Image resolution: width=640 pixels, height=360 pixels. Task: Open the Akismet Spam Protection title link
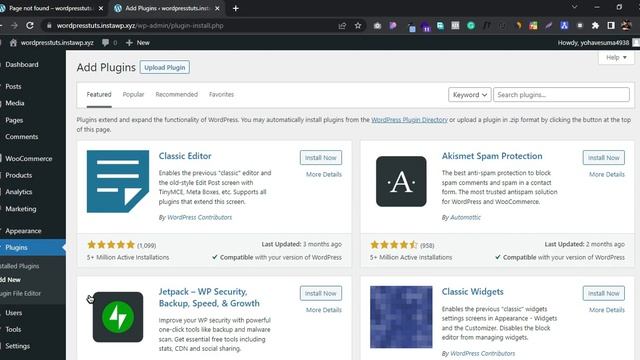coord(492,156)
